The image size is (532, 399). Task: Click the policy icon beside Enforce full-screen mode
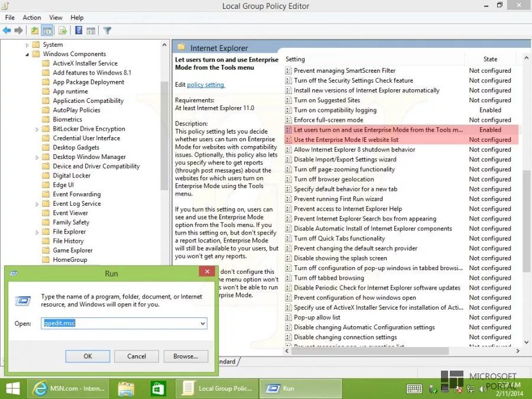pyautogui.click(x=288, y=120)
